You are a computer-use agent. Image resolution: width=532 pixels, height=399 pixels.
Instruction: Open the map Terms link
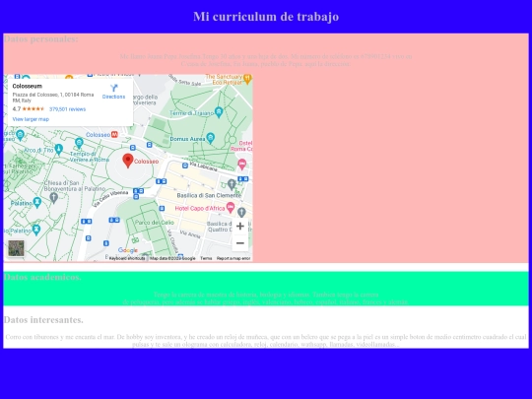[206, 258]
